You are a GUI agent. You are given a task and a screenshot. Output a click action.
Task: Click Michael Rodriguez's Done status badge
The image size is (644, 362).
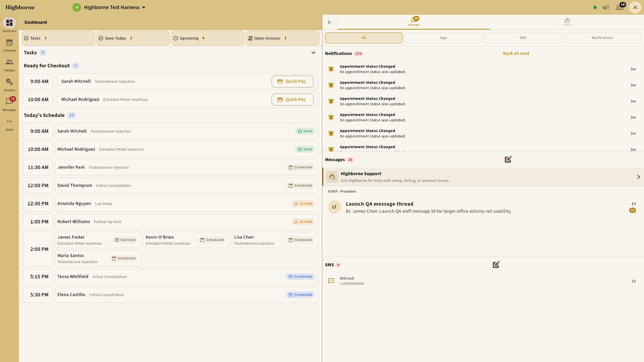(x=305, y=149)
